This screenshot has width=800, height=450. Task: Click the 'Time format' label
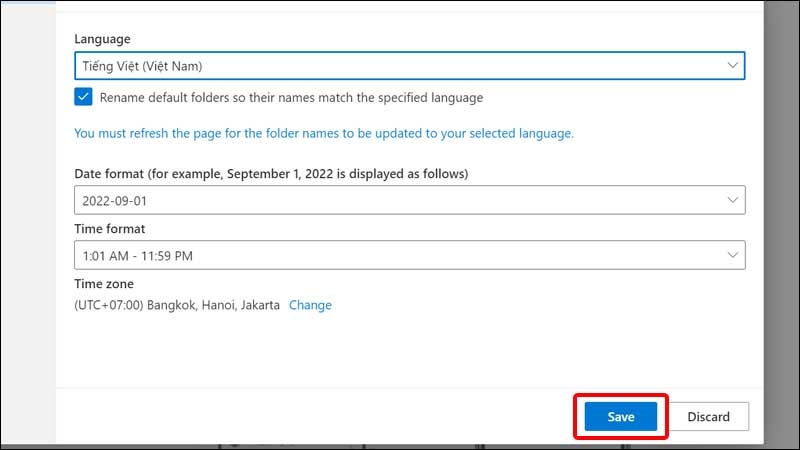click(x=110, y=229)
